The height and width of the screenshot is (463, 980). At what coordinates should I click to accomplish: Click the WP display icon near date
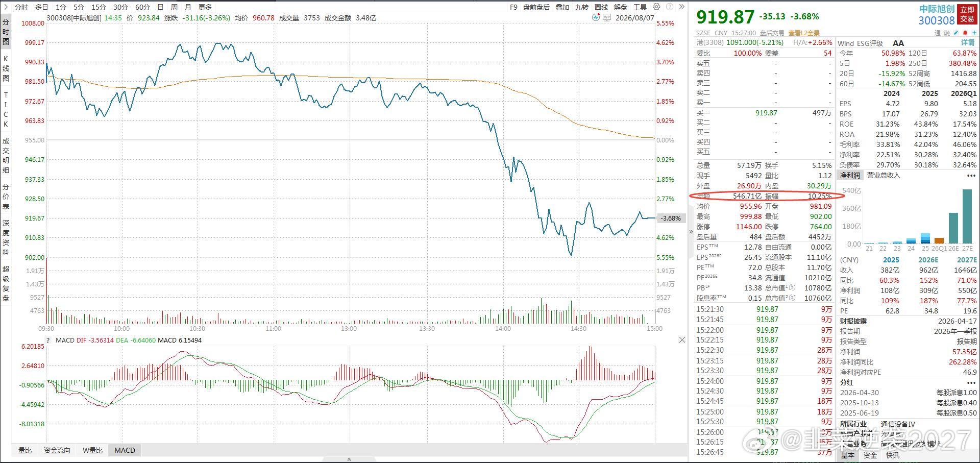pyautogui.click(x=607, y=18)
